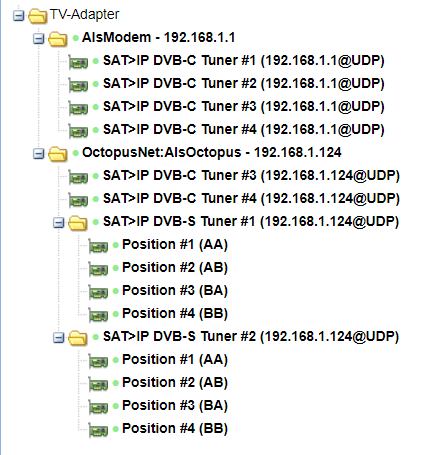
Task: Click the AlsModem folder icon
Action: pyautogui.click(x=57, y=39)
